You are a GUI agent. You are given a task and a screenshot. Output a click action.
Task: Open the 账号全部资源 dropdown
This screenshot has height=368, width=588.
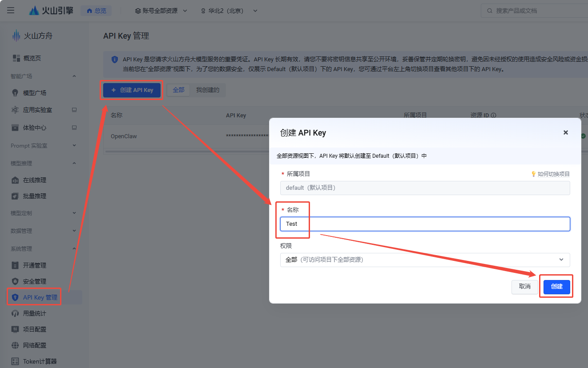pyautogui.click(x=161, y=11)
